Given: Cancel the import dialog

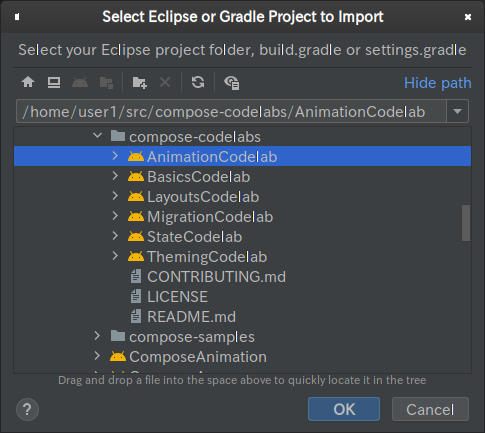Looking at the screenshot, I should pyautogui.click(x=430, y=409).
